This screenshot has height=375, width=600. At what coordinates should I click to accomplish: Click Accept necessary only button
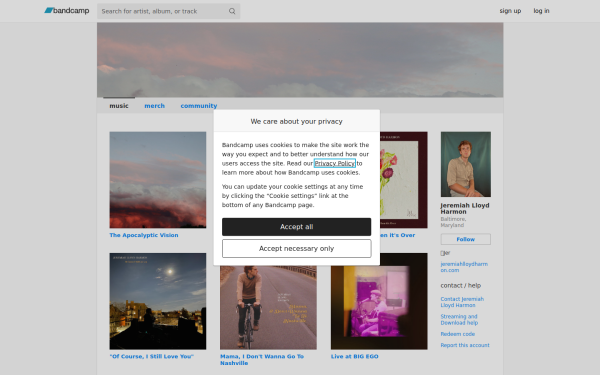click(x=297, y=249)
